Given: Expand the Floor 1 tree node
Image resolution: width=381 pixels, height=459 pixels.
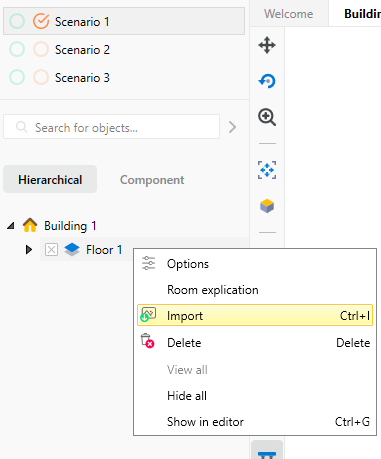Looking at the screenshot, I should tap(29, 250).
